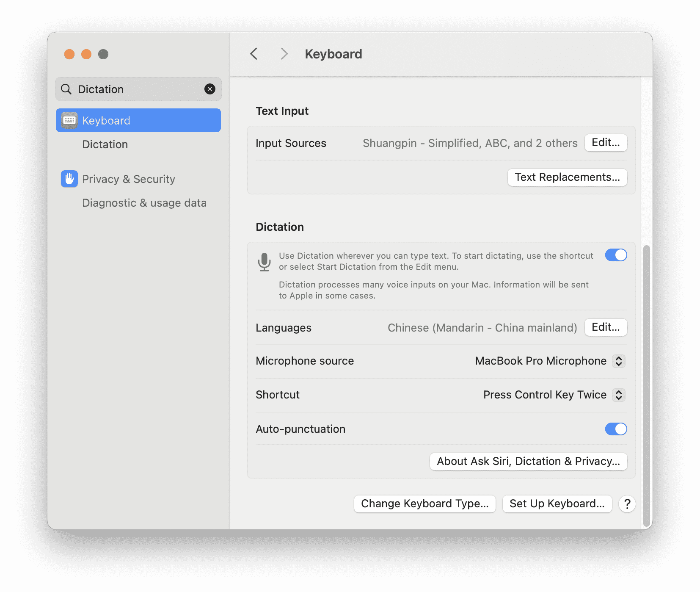Edit the Input Sources
Screen dimensions: 700x592
pos(606,143)
